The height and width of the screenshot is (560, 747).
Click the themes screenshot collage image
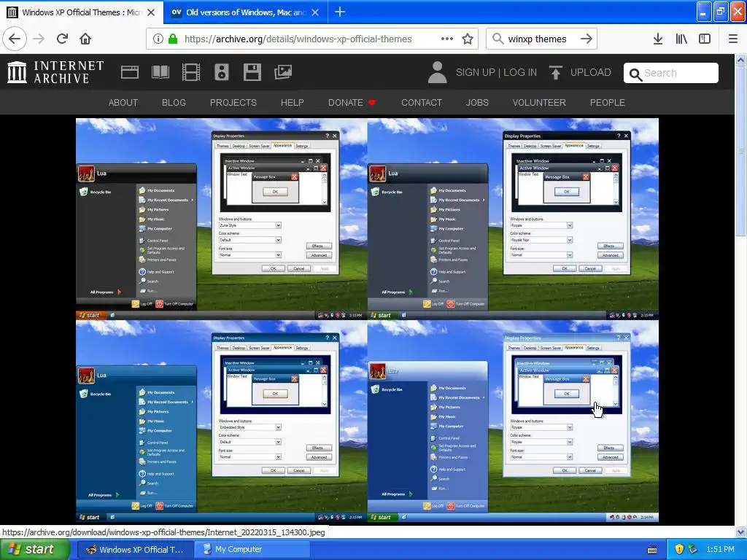pos(368,320)
